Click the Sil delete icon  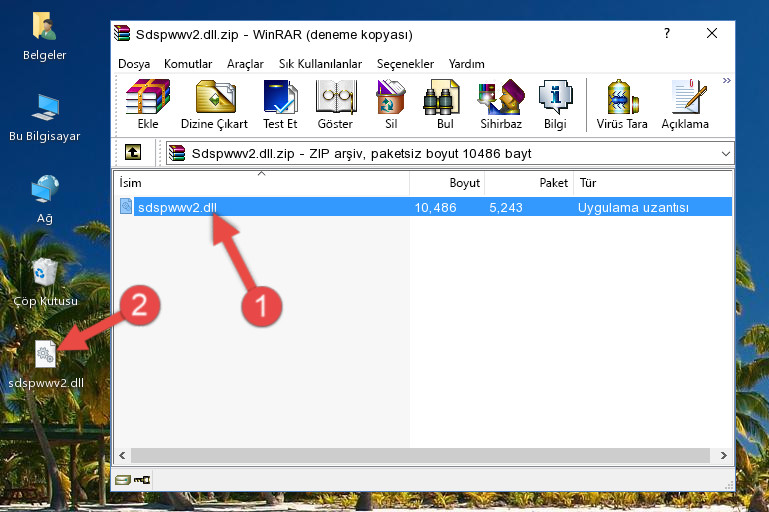[x=391, y=104]
